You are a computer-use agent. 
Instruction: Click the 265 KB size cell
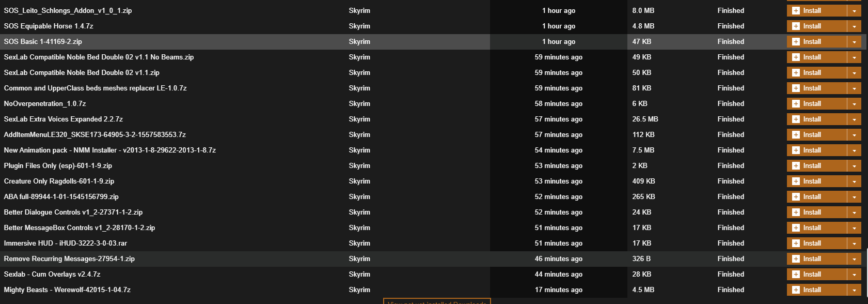pos(643,196)
